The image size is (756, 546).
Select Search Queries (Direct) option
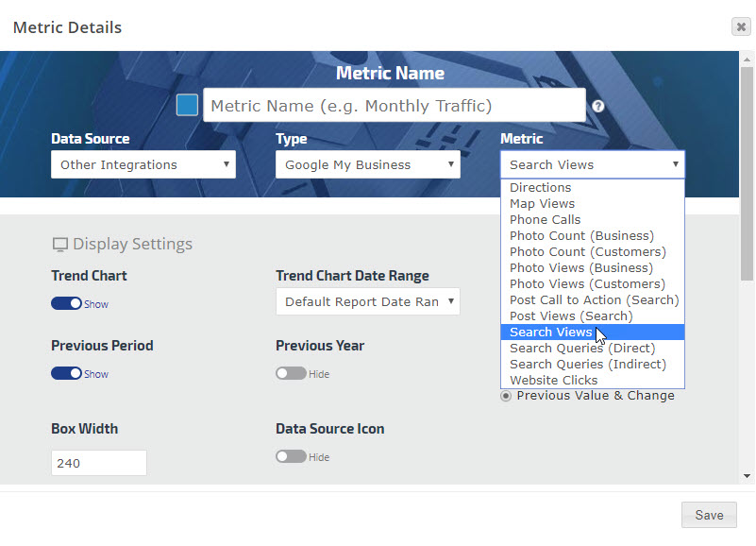[x=581, y=349]
